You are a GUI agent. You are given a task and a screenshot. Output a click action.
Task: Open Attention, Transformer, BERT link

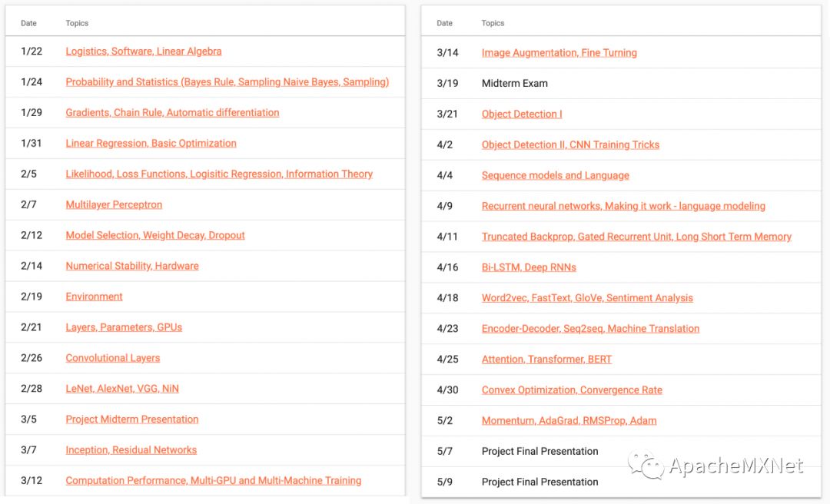[547, 360]
